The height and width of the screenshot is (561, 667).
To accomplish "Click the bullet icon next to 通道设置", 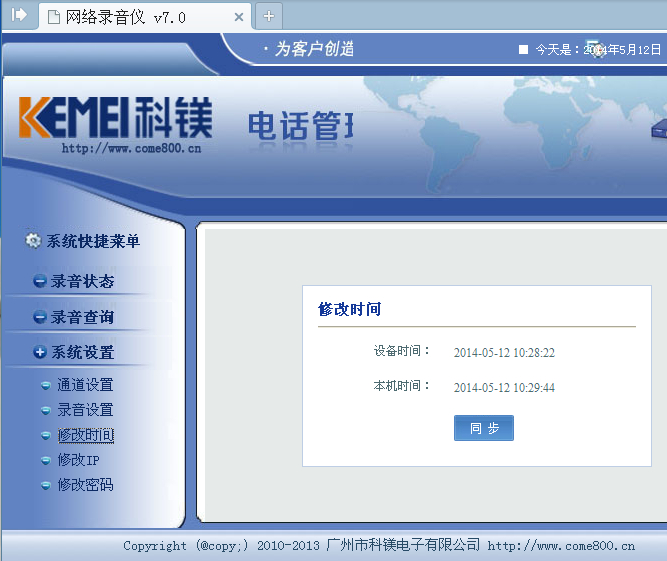I will (x=45, y=385).
